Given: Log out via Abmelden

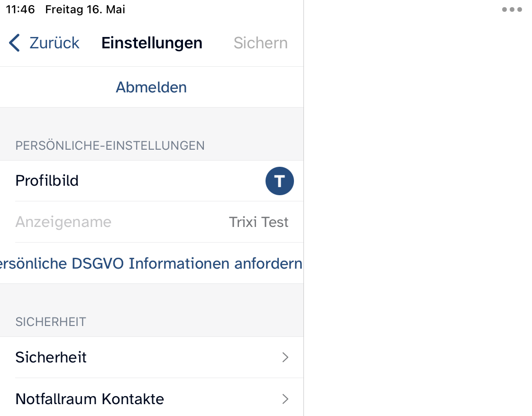Looking at the screenshot, I should tap(151, 87).
